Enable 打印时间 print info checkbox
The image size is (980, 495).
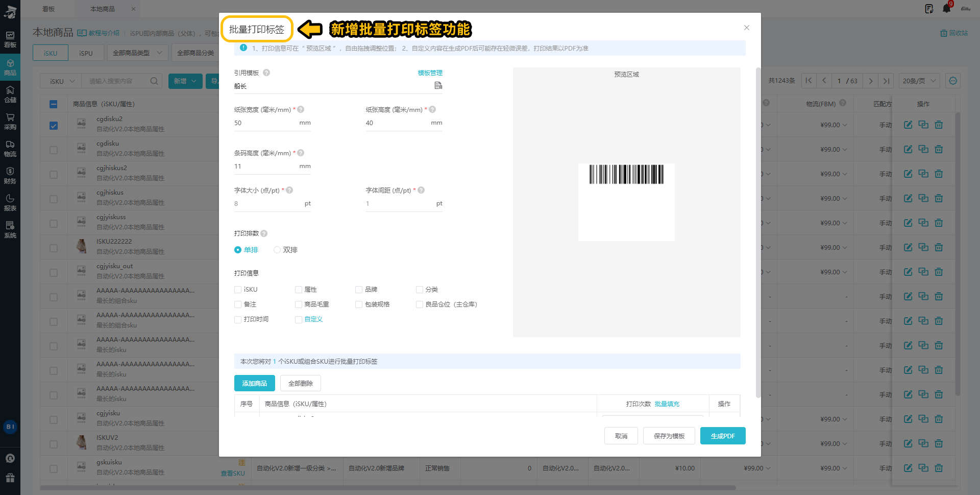coord(238,319)
